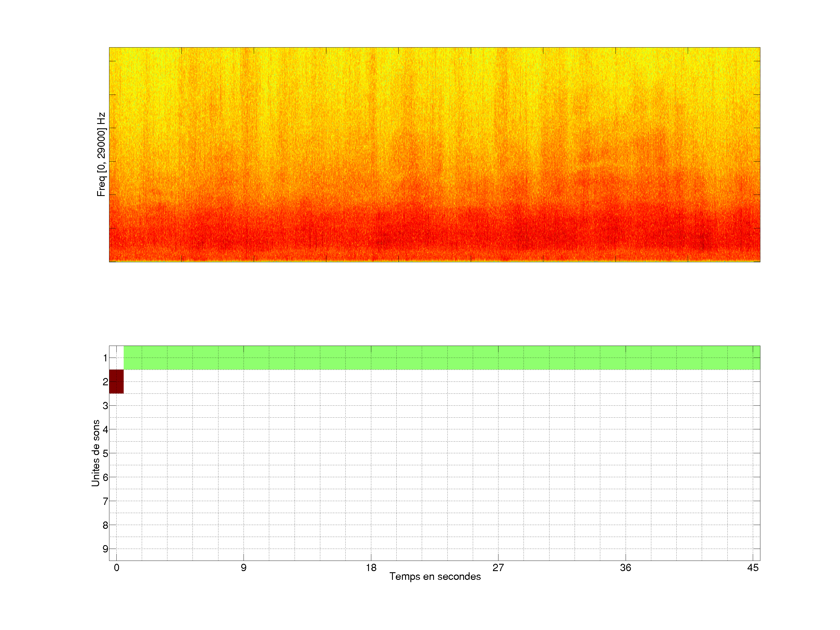Click y-axis unit label 9

105,549
